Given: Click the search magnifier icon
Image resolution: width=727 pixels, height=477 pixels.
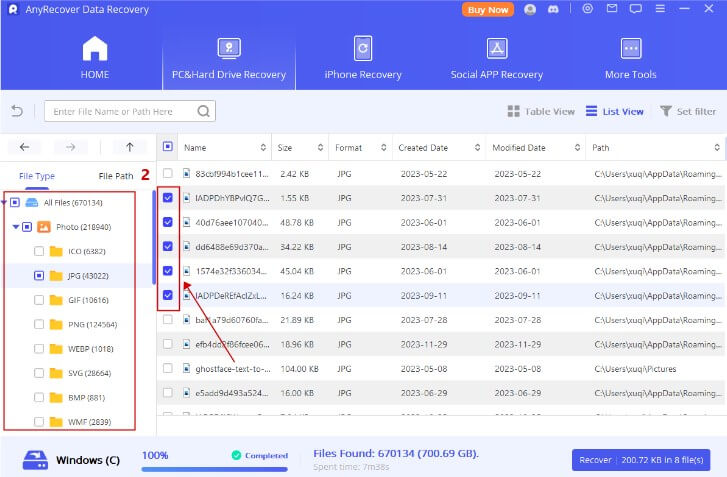Looking at the screenshot, I should (204, 111).
